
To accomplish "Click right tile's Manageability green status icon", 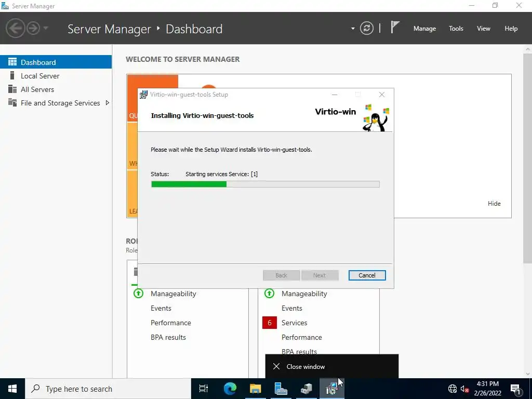I will [x=270, y=293].
